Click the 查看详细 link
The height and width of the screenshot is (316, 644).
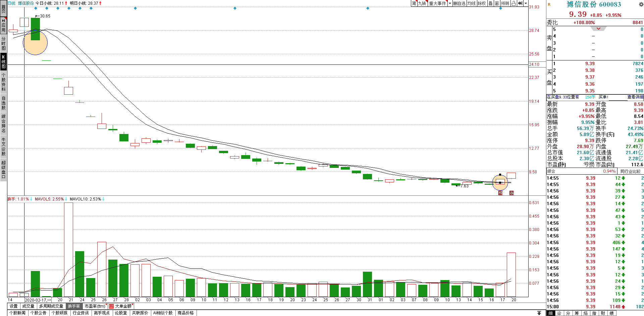pyautogui.click(x=635, y=97)
